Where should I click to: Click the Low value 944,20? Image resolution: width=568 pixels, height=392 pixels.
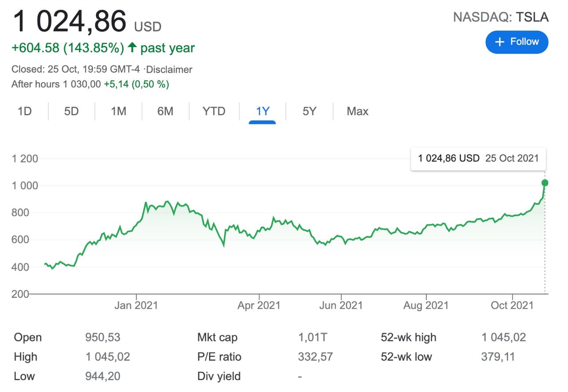click(103, 376)
